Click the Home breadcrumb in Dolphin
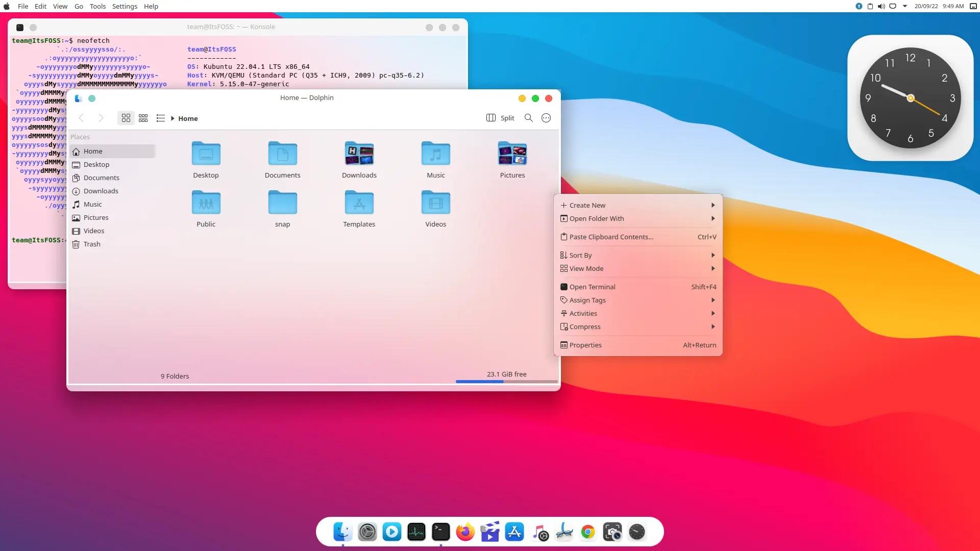Screen dimensions: 980x551 (x=187, y=118)
